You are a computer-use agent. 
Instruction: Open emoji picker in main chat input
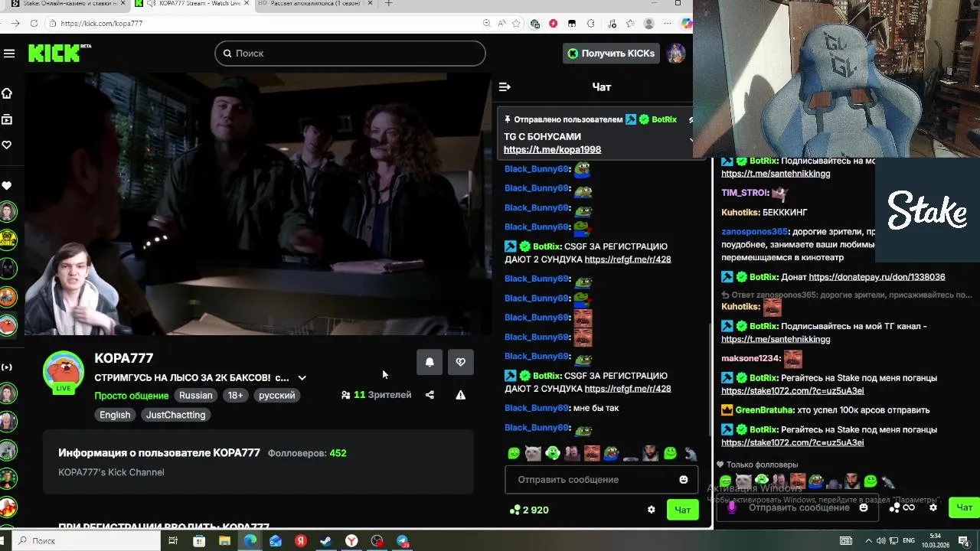point(683,480)
